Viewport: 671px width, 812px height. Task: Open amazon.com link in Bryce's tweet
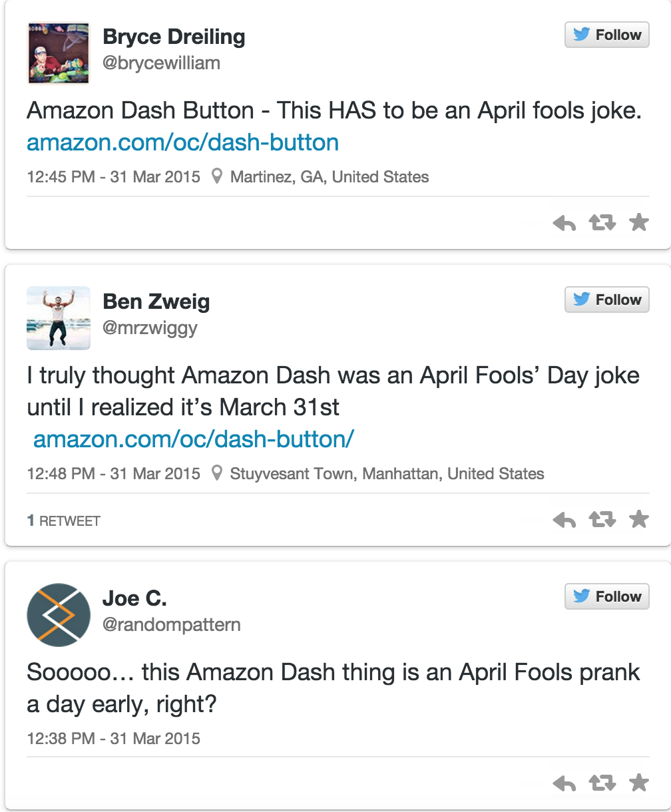click(183, 142)
